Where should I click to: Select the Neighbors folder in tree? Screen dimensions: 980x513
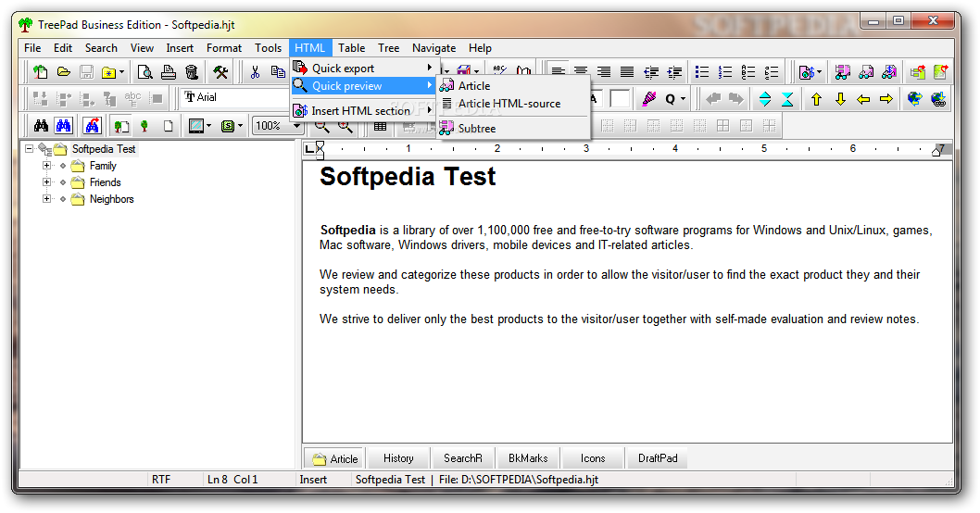(x=111, y=199)
